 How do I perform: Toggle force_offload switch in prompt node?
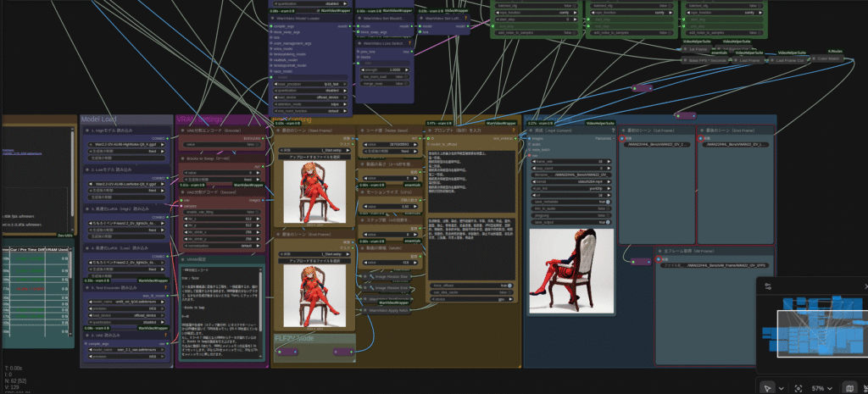509,286
